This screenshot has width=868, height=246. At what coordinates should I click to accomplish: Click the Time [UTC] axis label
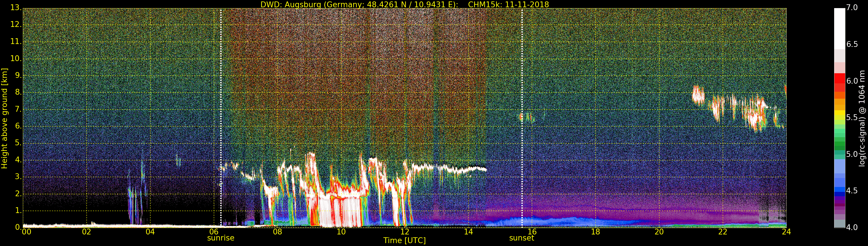(x=404, y=241)
